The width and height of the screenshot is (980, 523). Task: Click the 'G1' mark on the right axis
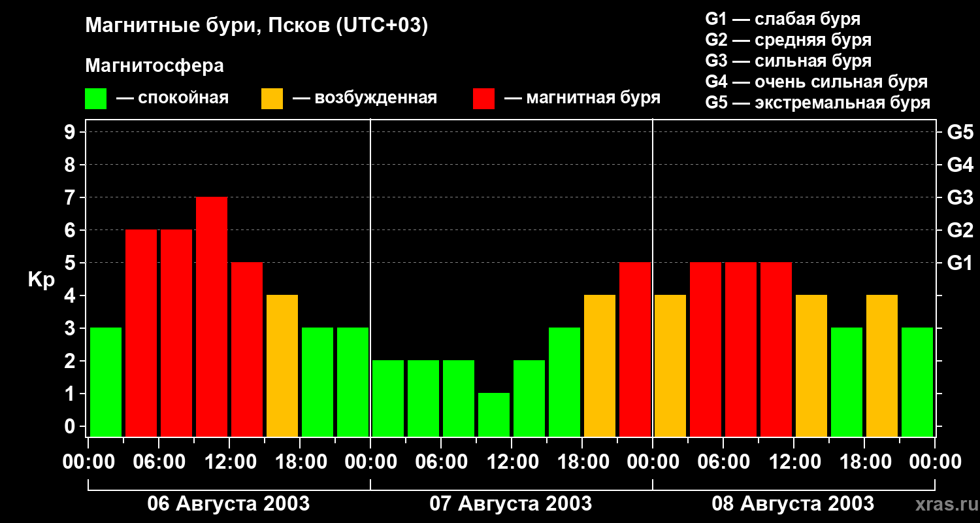coord(960,263)
